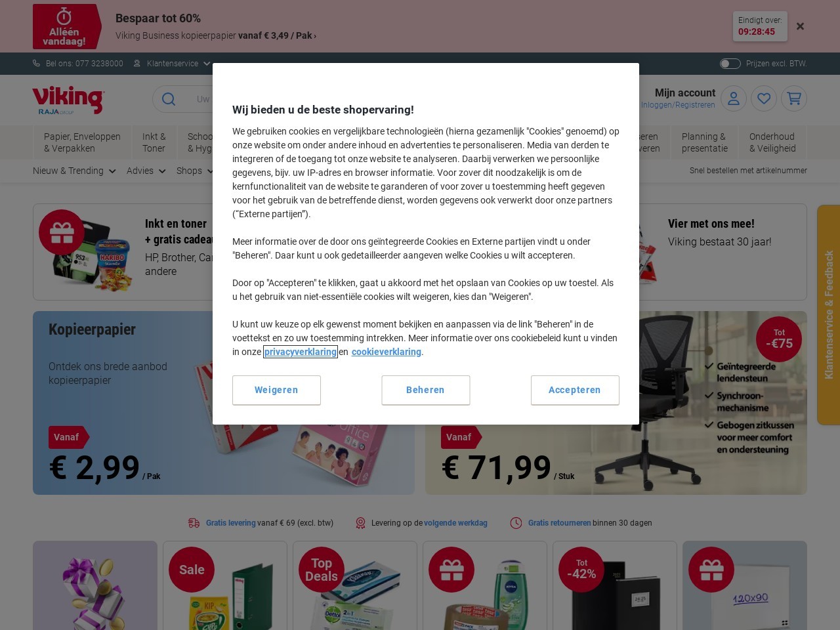Click the Weigeren cookie button
840x630 pixels.
[x=276, y=390]
